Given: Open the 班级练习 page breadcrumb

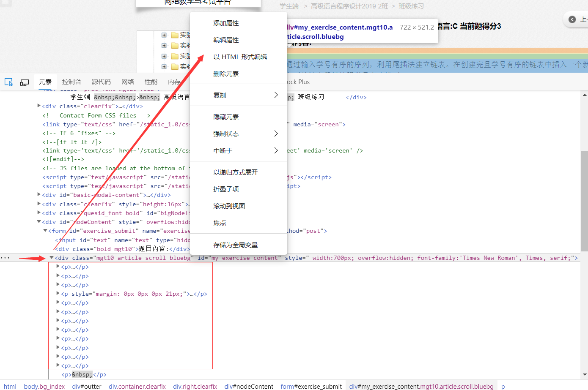Looking at the screenshot, I should click(411, 6).
